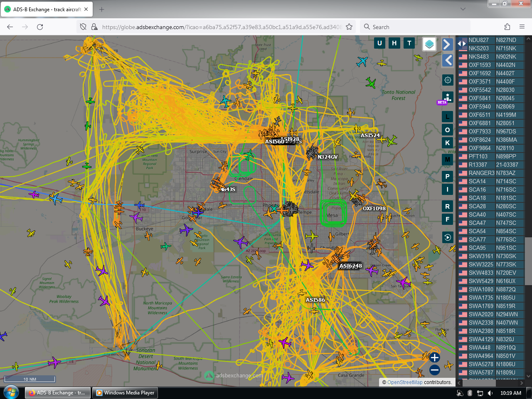The width and height of the screenshot is (532, 399).
Task: Click the tracking protection shield icon
Action: coord(83,27)
